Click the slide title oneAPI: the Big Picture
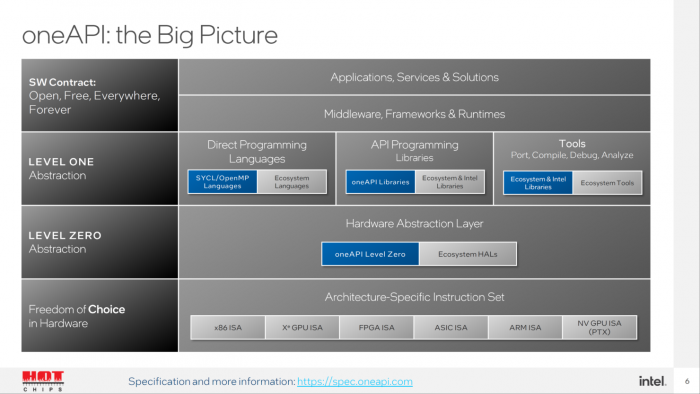 [x=150, y=35]
